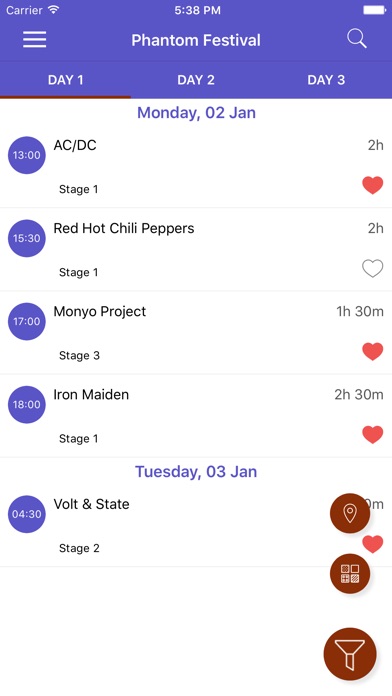Open the map location floating button
The image size is (392, 696).
[350, 514]
